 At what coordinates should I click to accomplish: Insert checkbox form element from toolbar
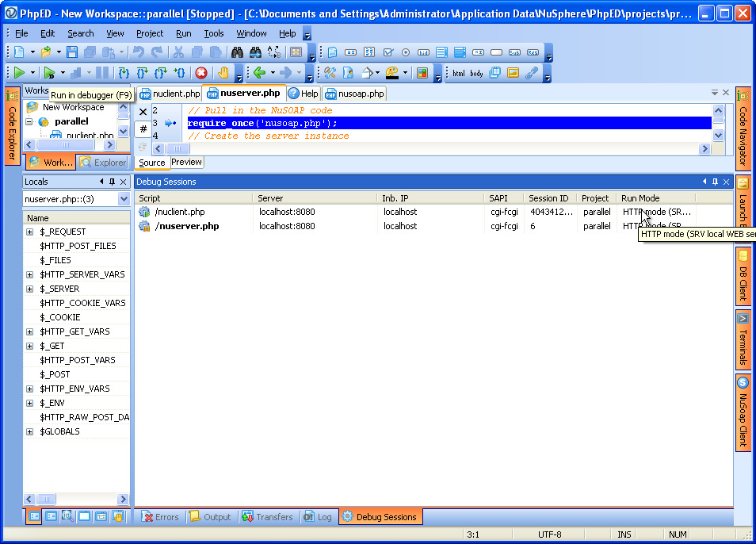[388, 52]
